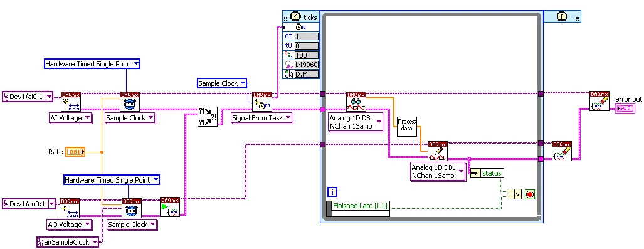Click the DAQmx Read node inside loop
This screenshot has width=644, height=249.
pos(356,102)
